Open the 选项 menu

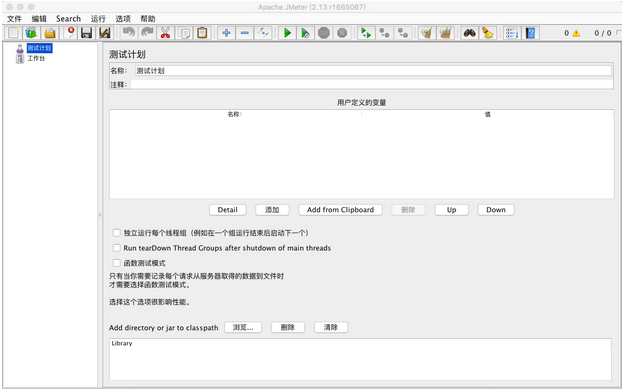(123, 19)
